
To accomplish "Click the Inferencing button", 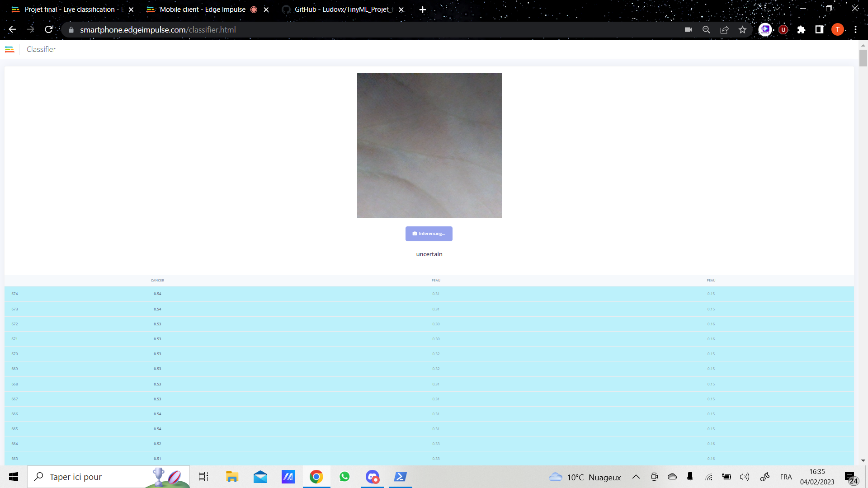I will click(x=429, y=234).
